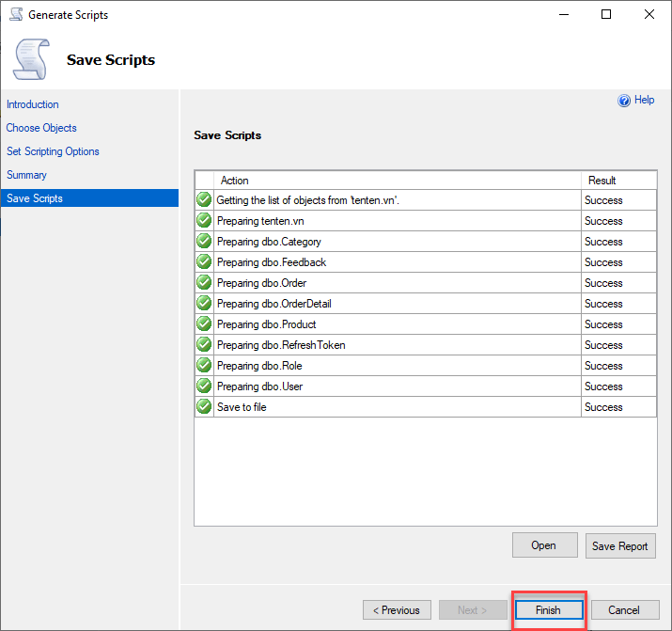672x631 pixels.
Task: Select the 'Save to file' action text
Action: (x=242, y=407)
